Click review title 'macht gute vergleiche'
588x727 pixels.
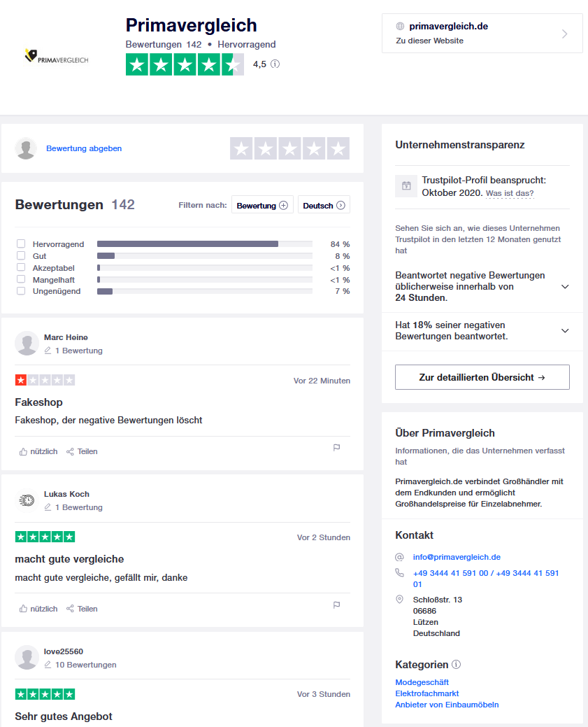(69, 559)
